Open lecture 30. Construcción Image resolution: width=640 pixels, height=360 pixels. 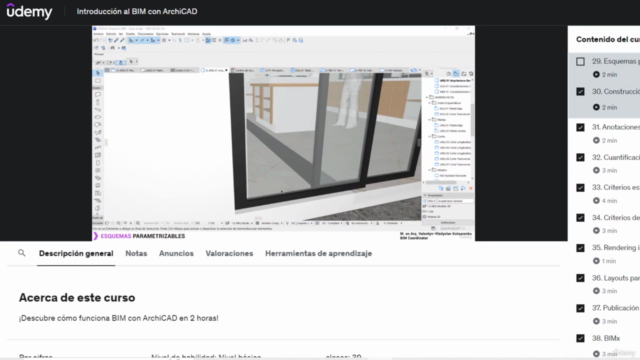click(616, 91)
